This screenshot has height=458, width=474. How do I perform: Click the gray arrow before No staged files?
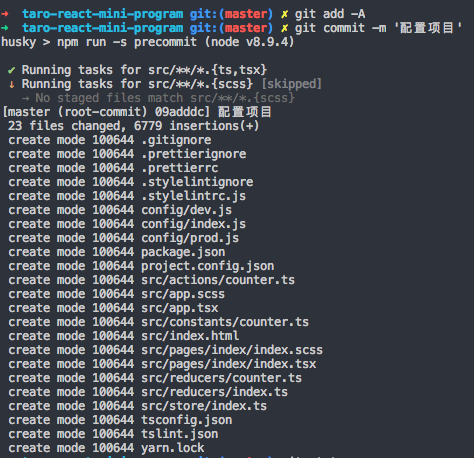tap(25, 98)
